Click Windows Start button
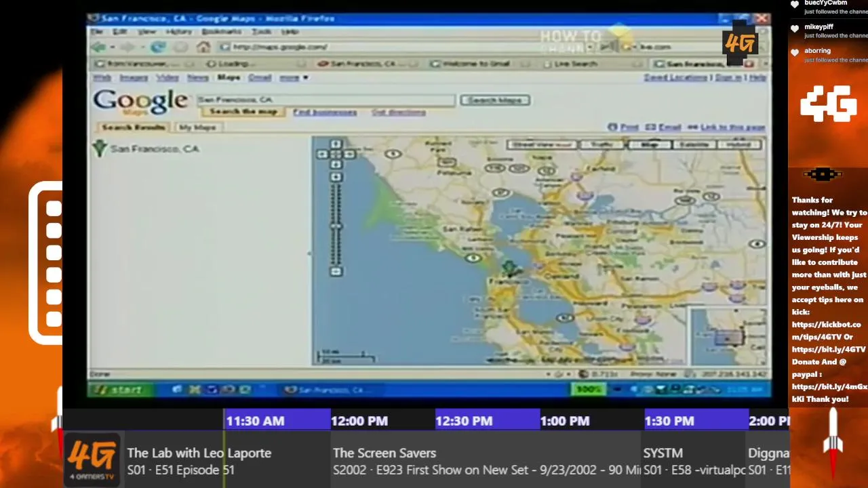868x488 pixels. pyautogui.click(x=119, y=390)
